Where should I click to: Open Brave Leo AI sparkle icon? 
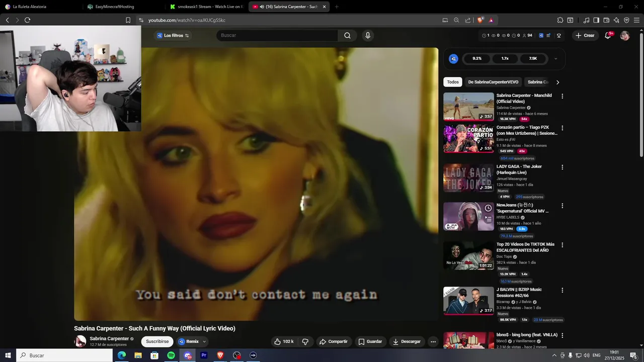click(x=616, y=20)
